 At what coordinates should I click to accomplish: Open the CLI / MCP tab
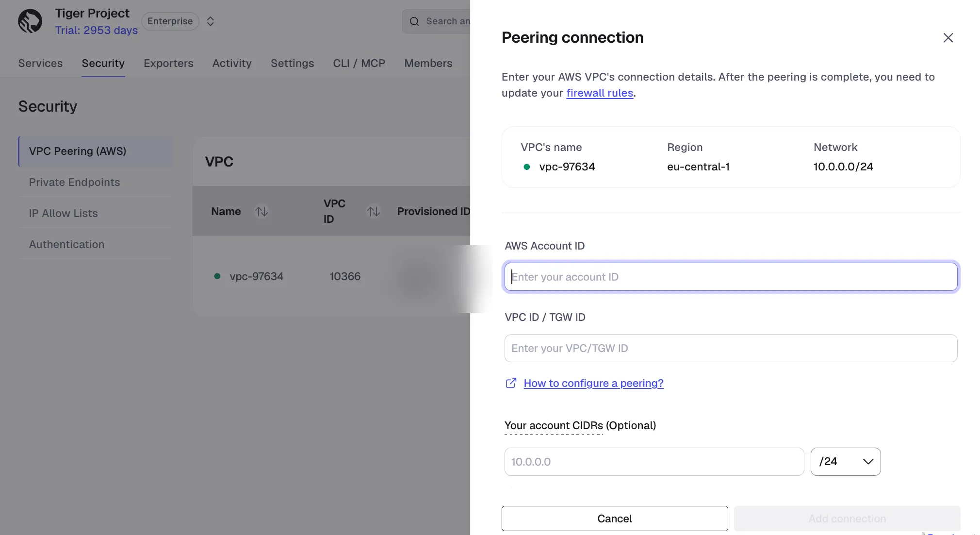[359, 63]
